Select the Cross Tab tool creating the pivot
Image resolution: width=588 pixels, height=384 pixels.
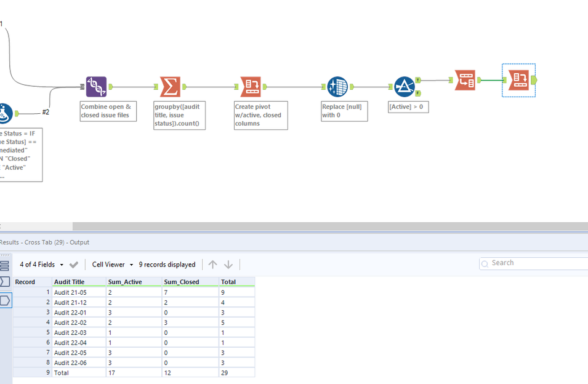click(x=251, y=87)
